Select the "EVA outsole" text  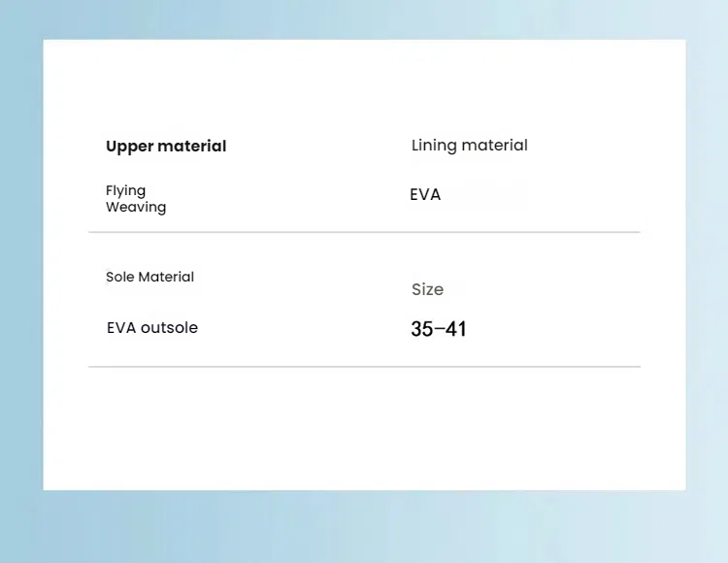(x=152, y=328)
